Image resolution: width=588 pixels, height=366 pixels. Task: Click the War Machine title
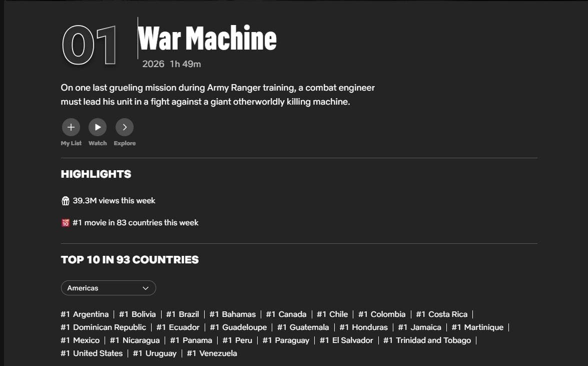pos(207,39)
